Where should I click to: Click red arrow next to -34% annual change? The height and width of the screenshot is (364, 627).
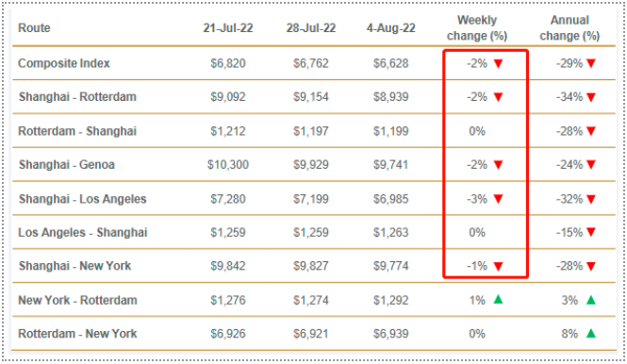[x=591, y=97]
